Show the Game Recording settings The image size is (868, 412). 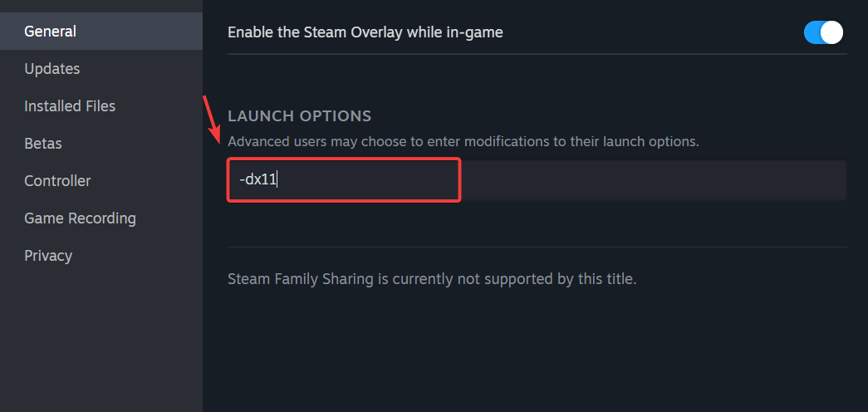click(80, 218)
